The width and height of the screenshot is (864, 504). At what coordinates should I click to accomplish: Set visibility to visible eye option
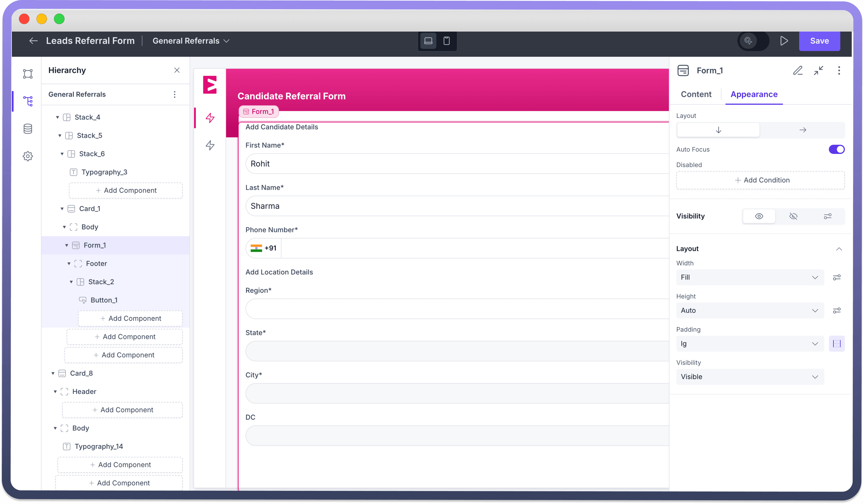point(759,216)
